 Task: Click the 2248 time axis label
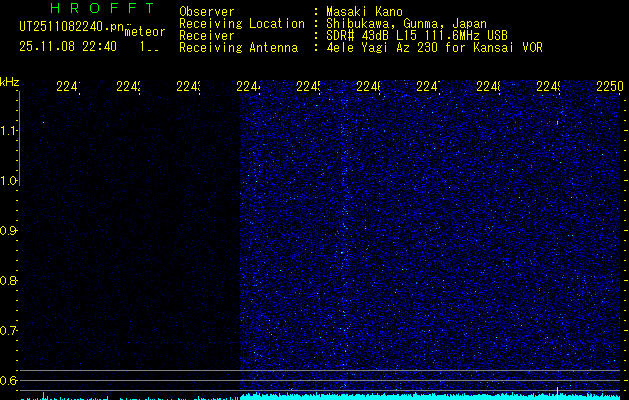(489, 86)
